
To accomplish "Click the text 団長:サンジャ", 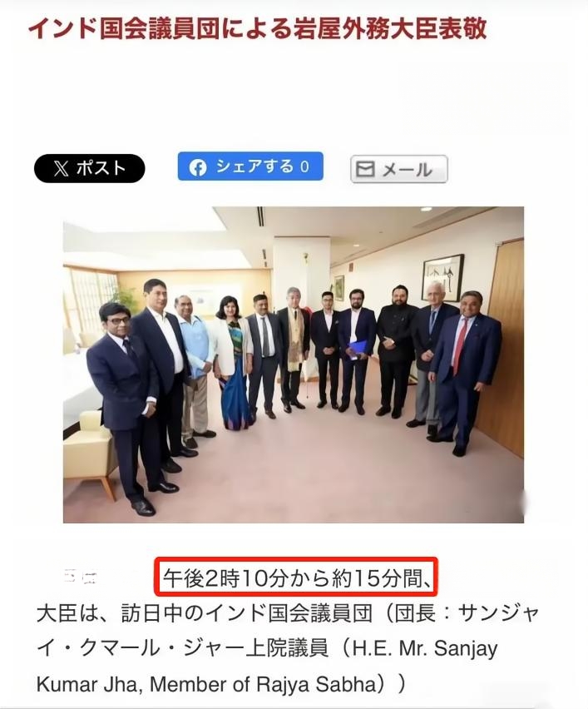I will coord(467,613).
